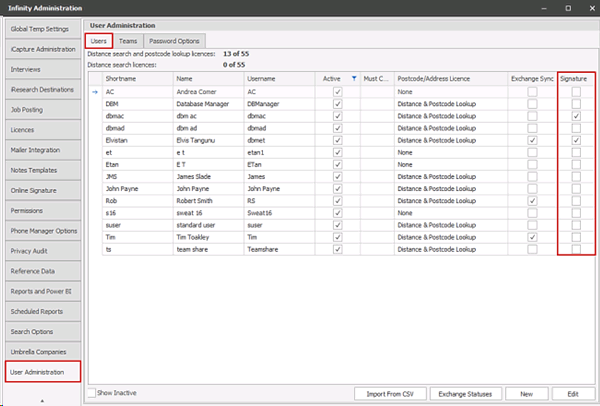The width and height of the screenshot is (600, 406).
Task: Switch to the Teams tab
Action: point(128,41)
